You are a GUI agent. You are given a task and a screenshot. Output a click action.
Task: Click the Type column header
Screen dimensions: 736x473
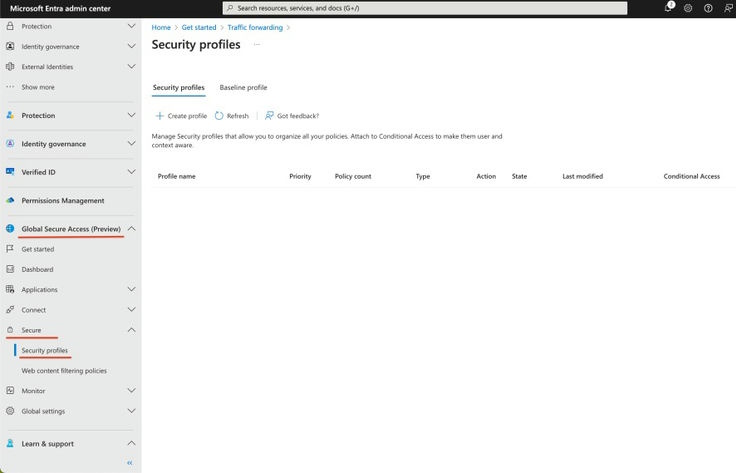pyautogui.click(x=422, y=176)
